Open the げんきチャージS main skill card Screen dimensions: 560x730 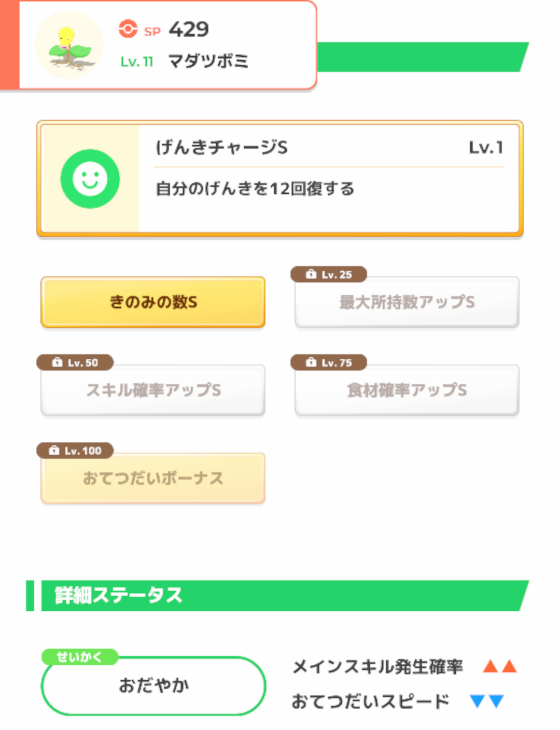pyautogui.click(x=280, y=179)
